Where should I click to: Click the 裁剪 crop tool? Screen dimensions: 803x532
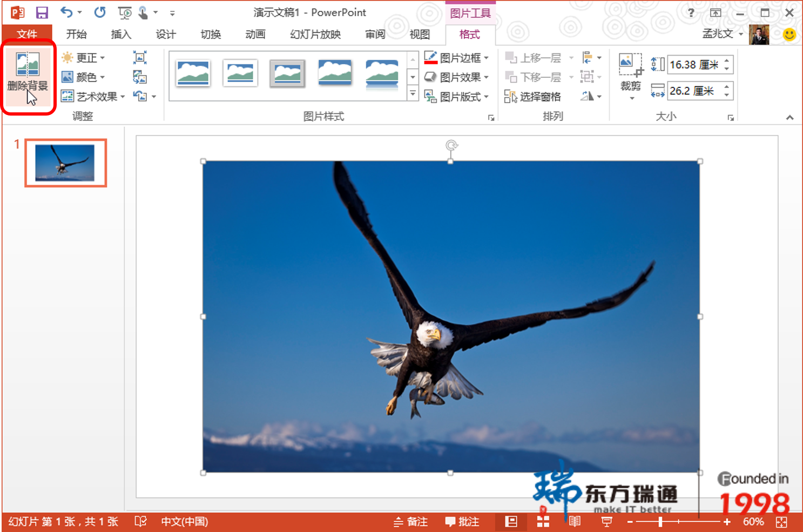point(631,76)
